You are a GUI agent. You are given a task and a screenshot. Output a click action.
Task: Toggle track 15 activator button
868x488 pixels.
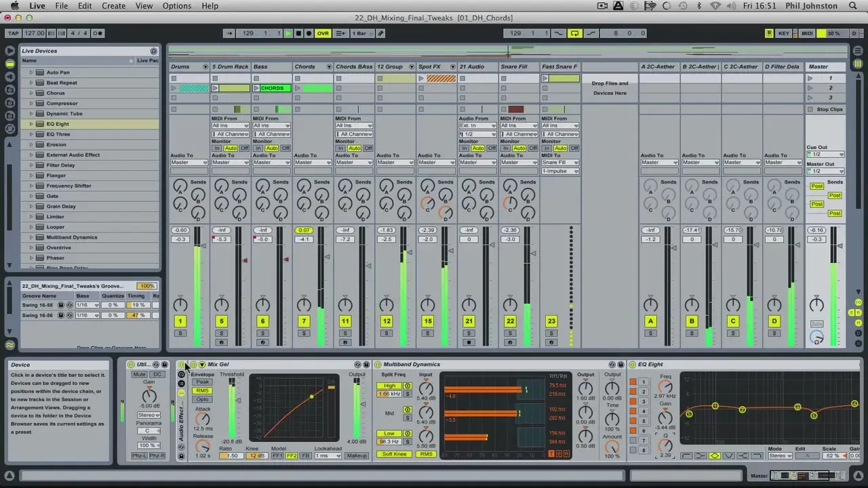click(x=427, y=321)
